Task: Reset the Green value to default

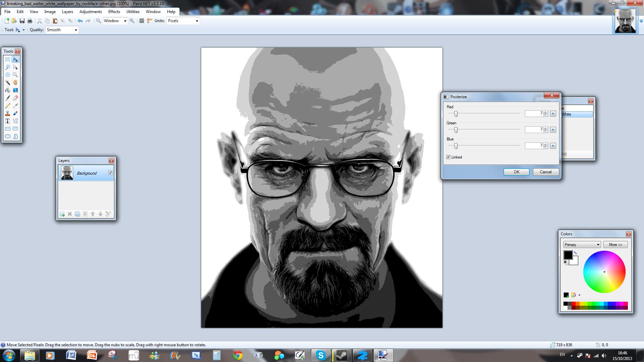Action: (x=553, y=130)
